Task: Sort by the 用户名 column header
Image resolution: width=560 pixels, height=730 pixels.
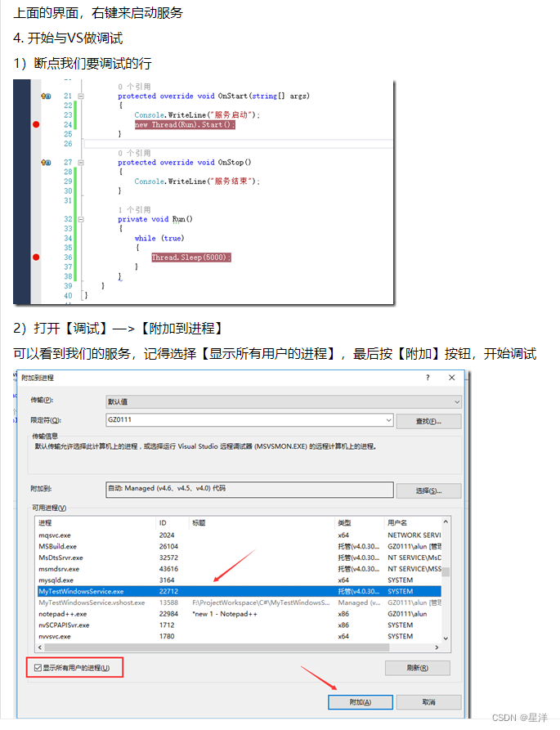Action: coord(412,523)
